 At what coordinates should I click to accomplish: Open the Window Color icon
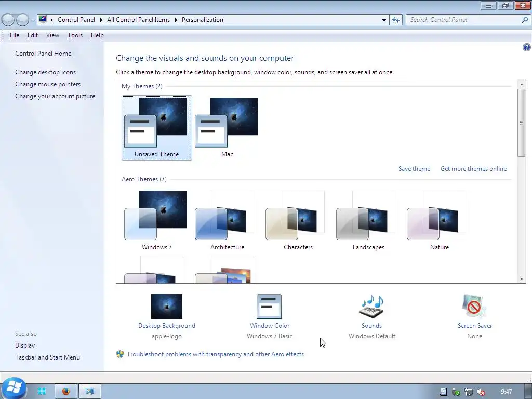coord(269,307)
